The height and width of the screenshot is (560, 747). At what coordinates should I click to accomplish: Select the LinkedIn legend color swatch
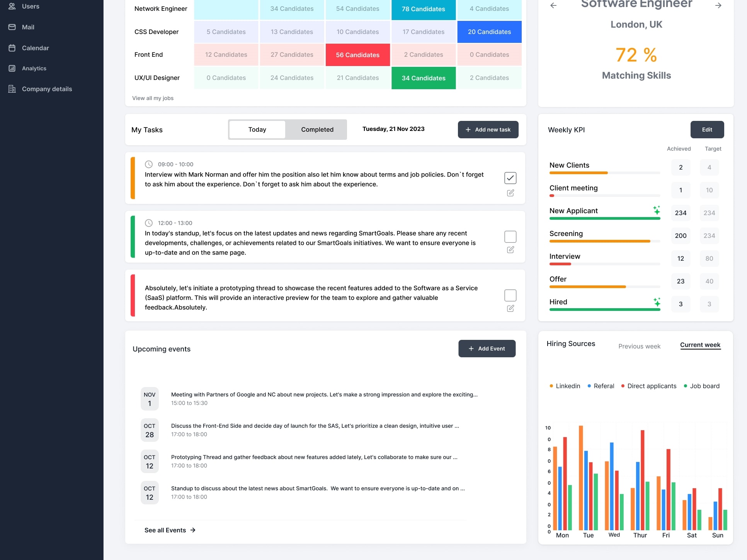pos(551,386)
